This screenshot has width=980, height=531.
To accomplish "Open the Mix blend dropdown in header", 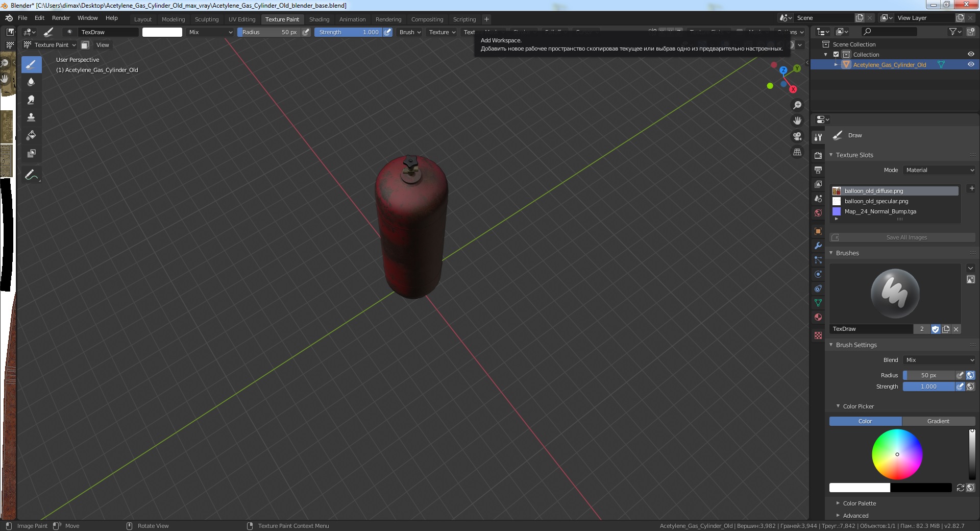I will (210, 32).
